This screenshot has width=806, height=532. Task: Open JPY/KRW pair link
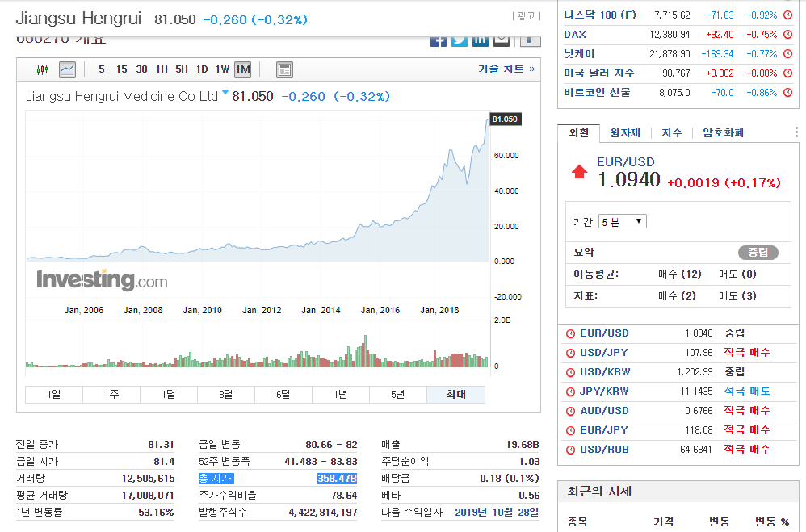coord(604,392)
